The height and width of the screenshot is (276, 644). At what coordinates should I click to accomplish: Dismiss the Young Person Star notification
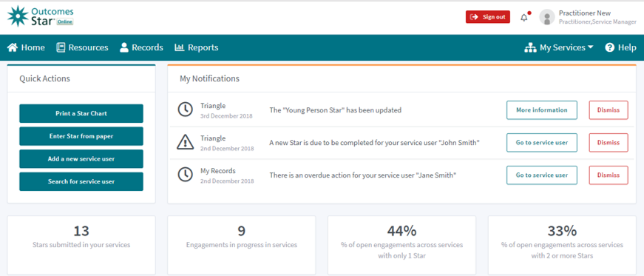point(609,110)
